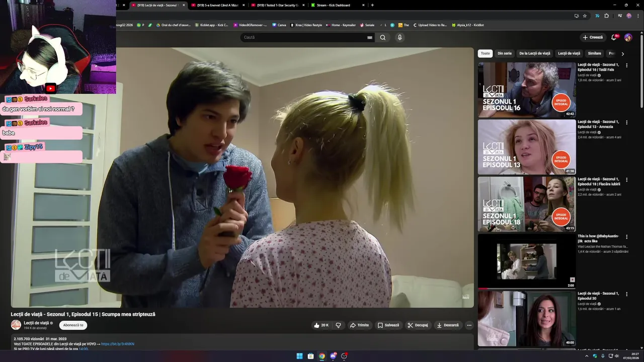Viewport: 644px width, 362px height.
Task: Click the Trimite share button
Action: (359, 325)
